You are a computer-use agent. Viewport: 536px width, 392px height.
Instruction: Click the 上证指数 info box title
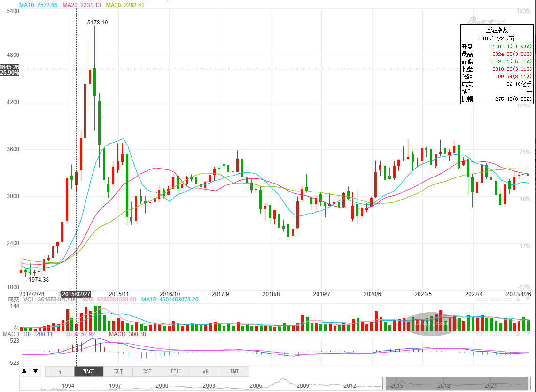(x=497, y=30)
